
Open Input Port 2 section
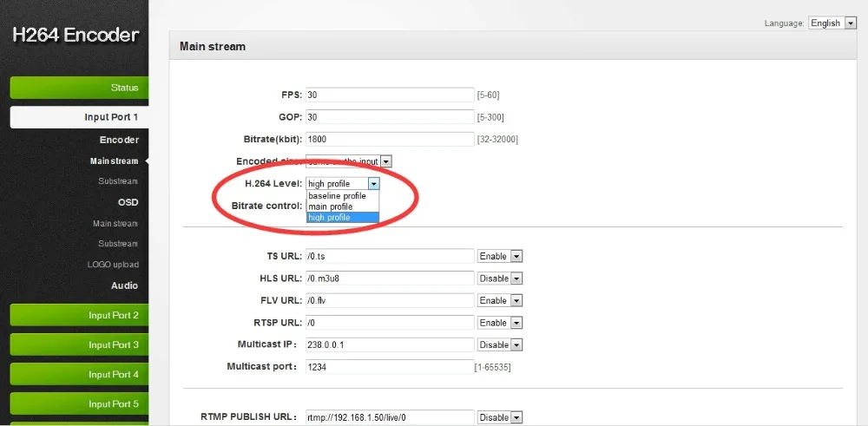point(79,315)
